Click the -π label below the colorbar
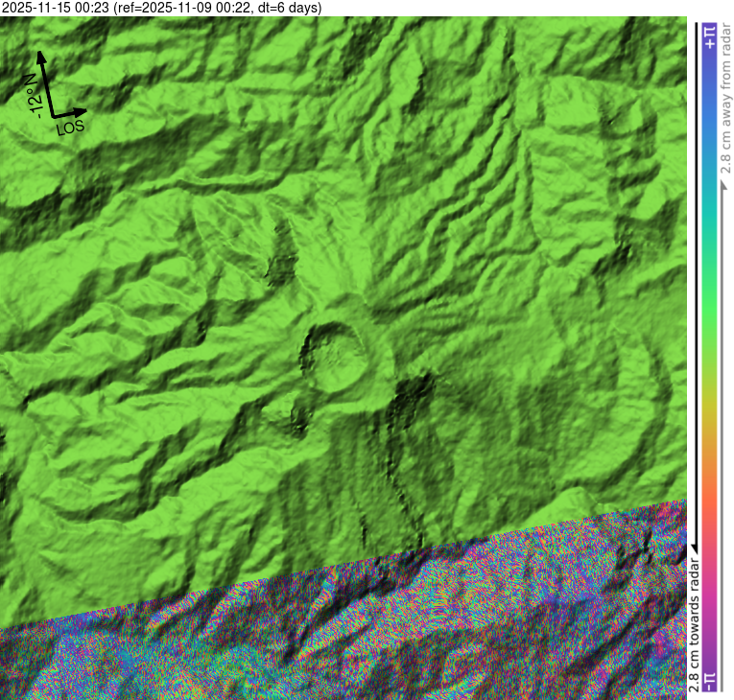Screen dimensions: 734x700 pos(710,681)
